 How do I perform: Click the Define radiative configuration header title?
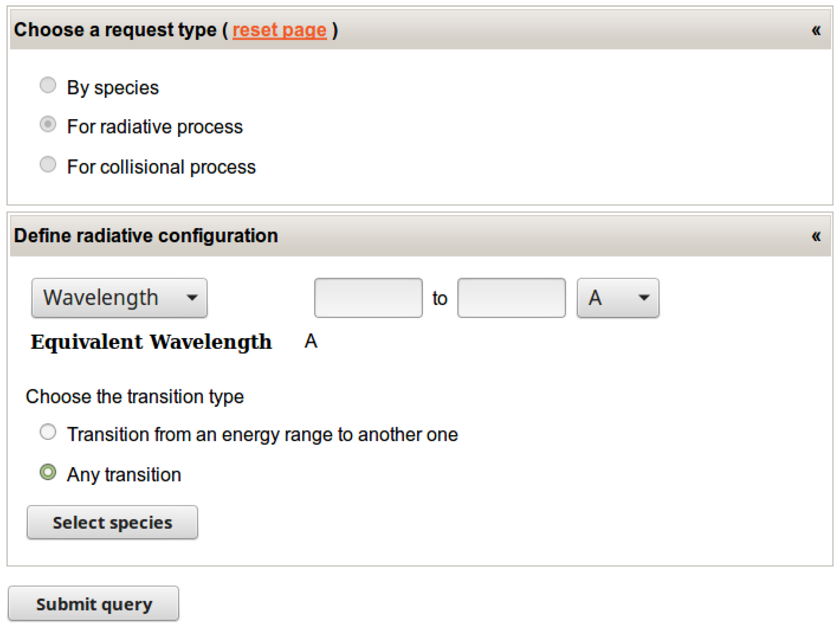[x=146, y=236]
